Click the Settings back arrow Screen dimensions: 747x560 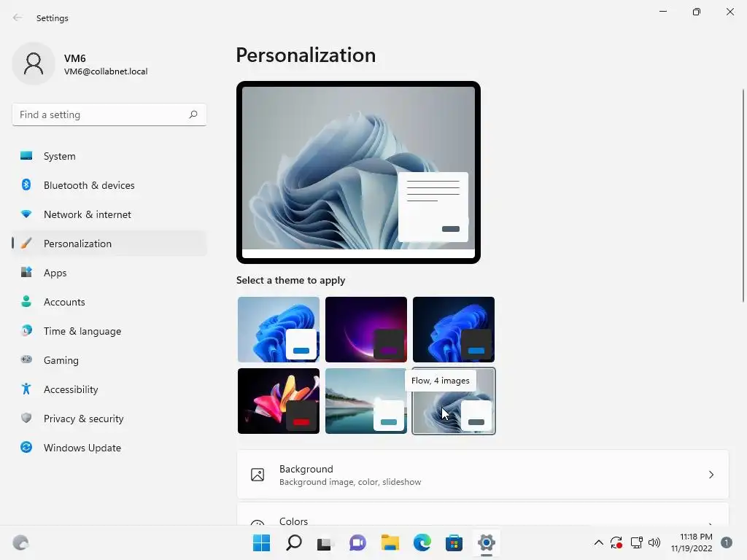[18, 17]
